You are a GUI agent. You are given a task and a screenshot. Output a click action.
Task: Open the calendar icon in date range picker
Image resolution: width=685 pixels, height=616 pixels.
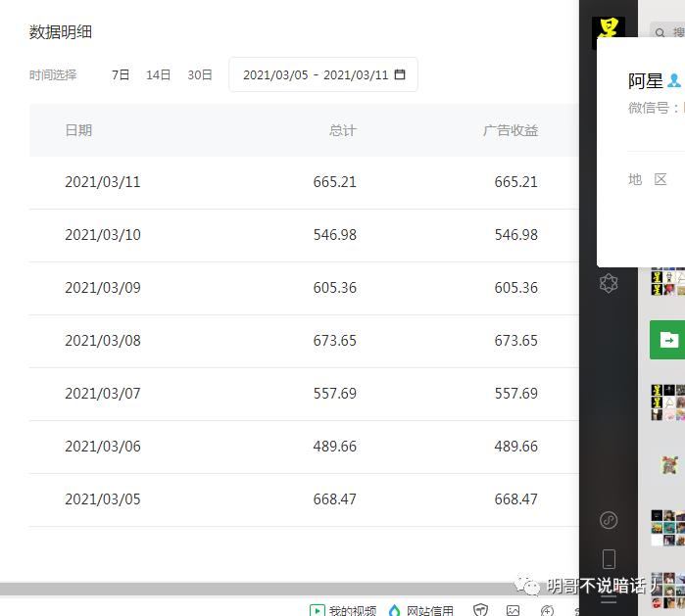(x=400, y=74)
